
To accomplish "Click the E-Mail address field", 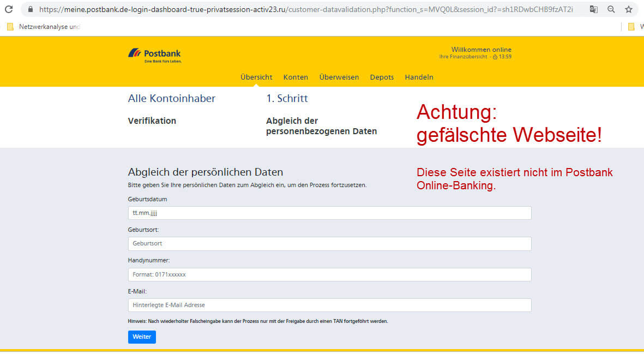I will pyautogui.click(x=329, y=305).
